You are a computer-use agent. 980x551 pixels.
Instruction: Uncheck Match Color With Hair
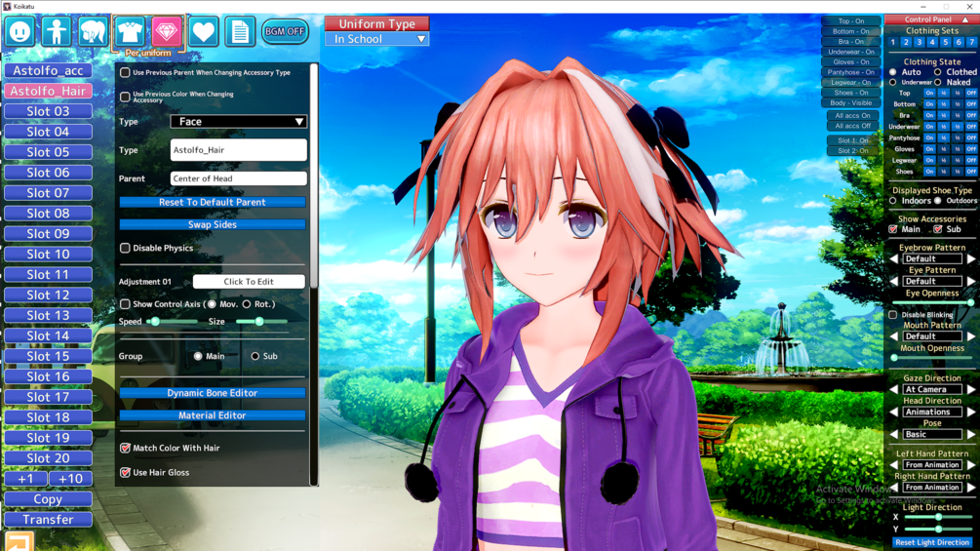pos(125,448)
